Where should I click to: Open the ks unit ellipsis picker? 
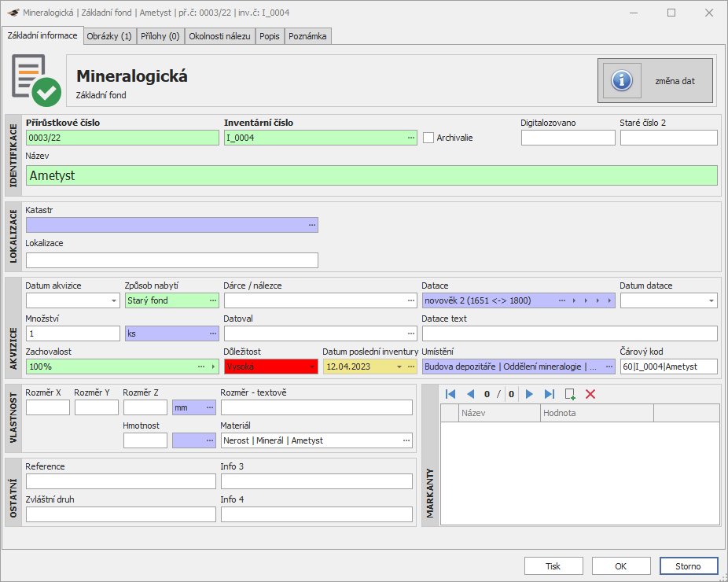tap(213, 333)
